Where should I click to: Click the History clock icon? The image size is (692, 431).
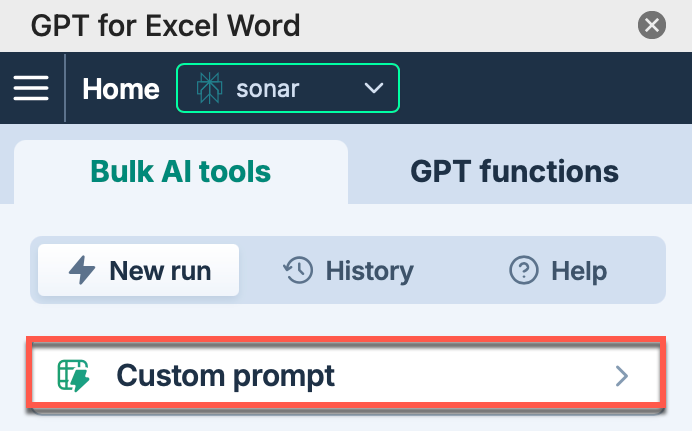(x=298, y=270)
